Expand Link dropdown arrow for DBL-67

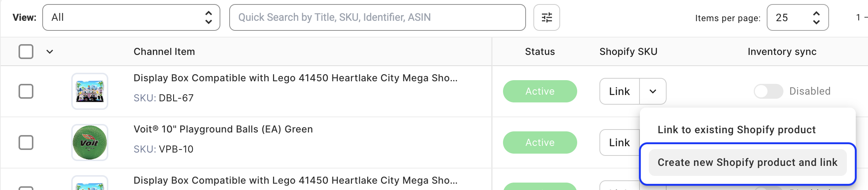click(x=653, y=91)
